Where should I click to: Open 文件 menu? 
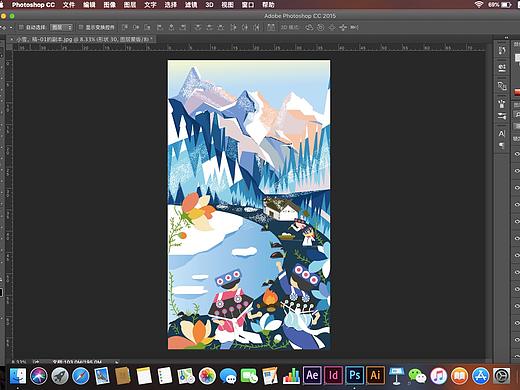pos(69,5)
